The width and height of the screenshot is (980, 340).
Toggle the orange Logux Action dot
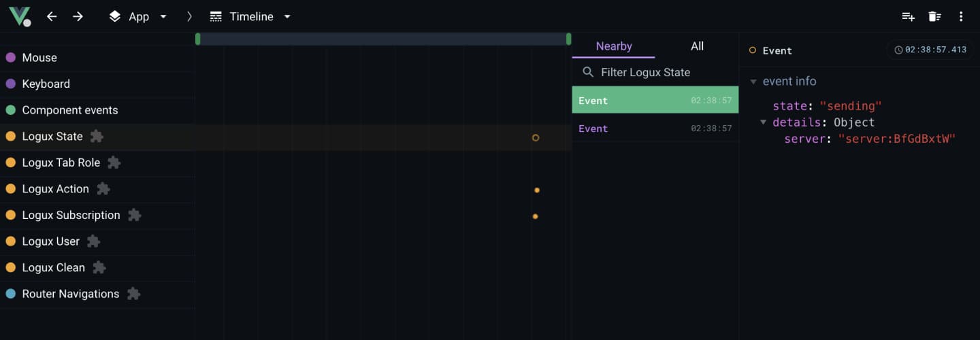click(10, 189)
